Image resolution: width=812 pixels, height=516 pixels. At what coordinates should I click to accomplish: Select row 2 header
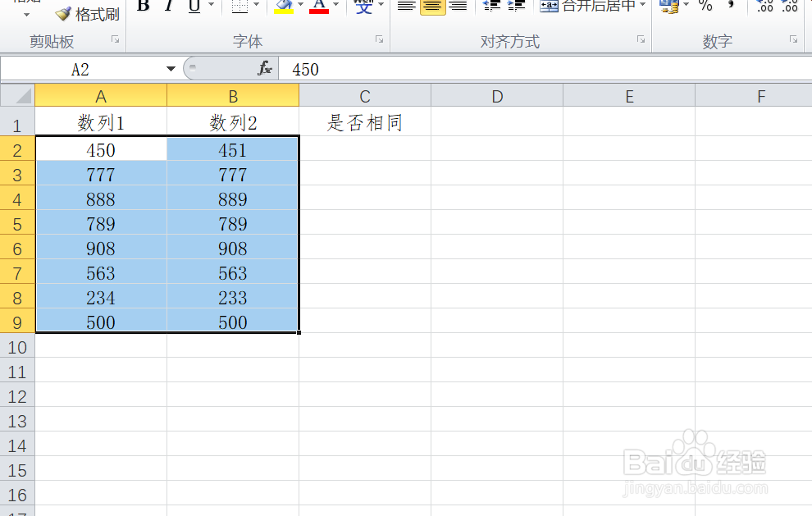click(x=17, y=150)
